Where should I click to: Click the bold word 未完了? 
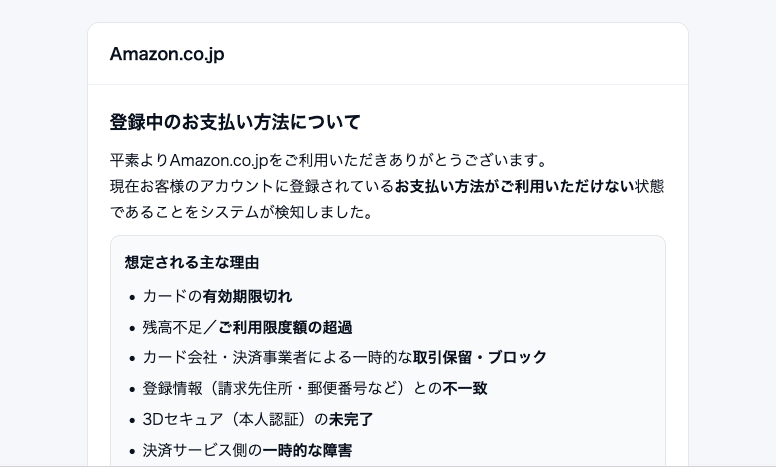352,419
